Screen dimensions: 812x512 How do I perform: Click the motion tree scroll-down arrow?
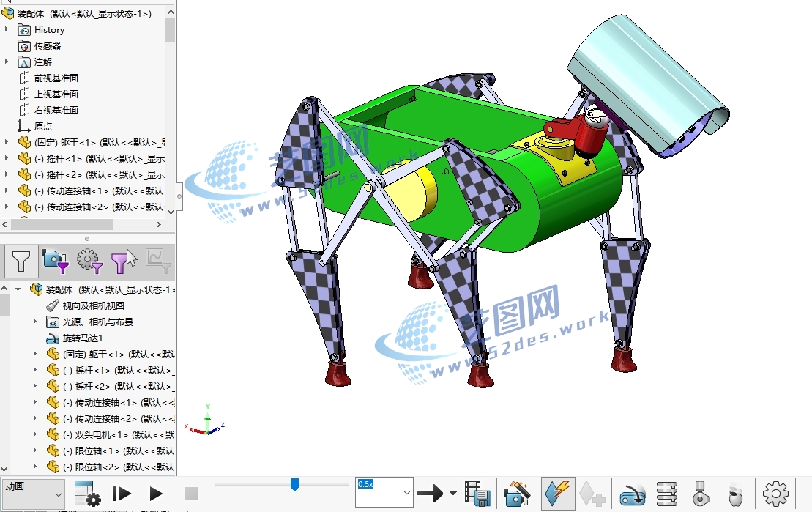point(4,470)
